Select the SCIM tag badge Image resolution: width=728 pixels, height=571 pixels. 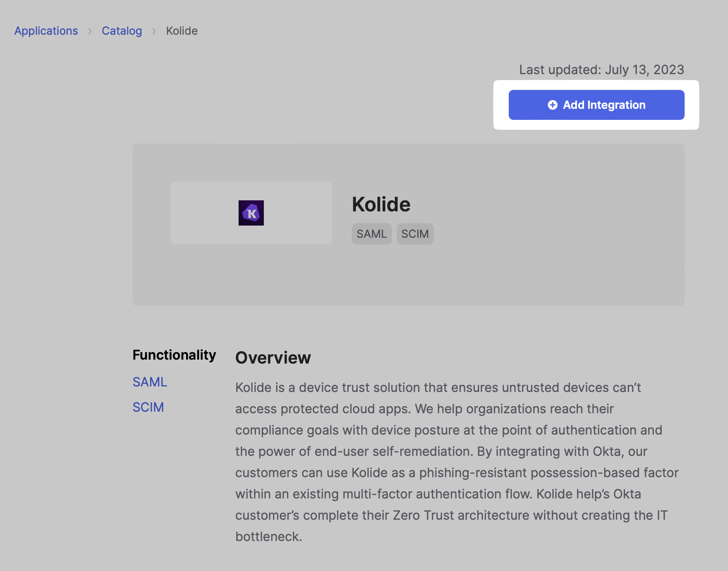click(x=415, y=234)
